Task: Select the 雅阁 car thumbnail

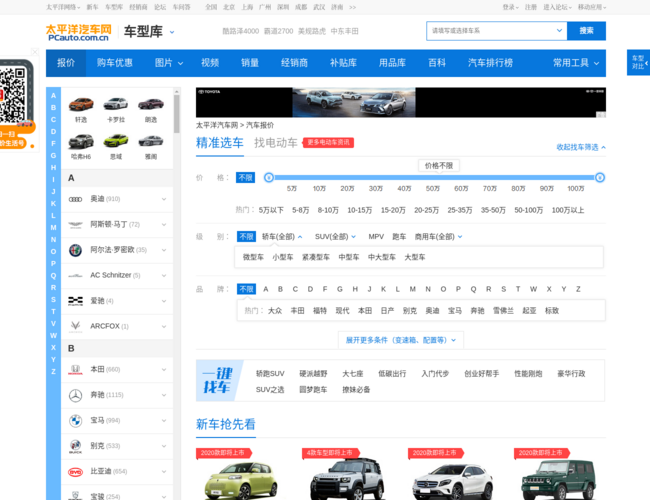Action: (x=151, y=141)
